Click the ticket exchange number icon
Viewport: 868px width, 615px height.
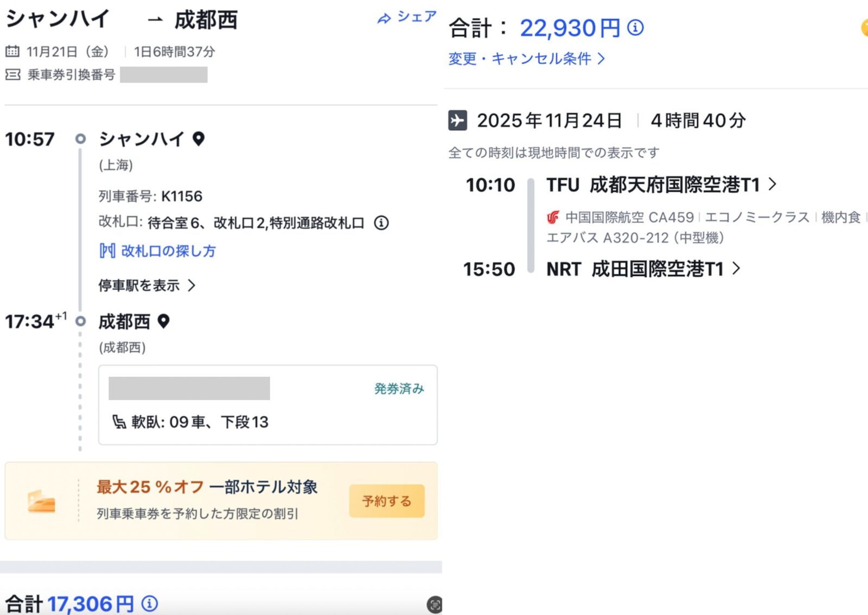pos(12,74)
